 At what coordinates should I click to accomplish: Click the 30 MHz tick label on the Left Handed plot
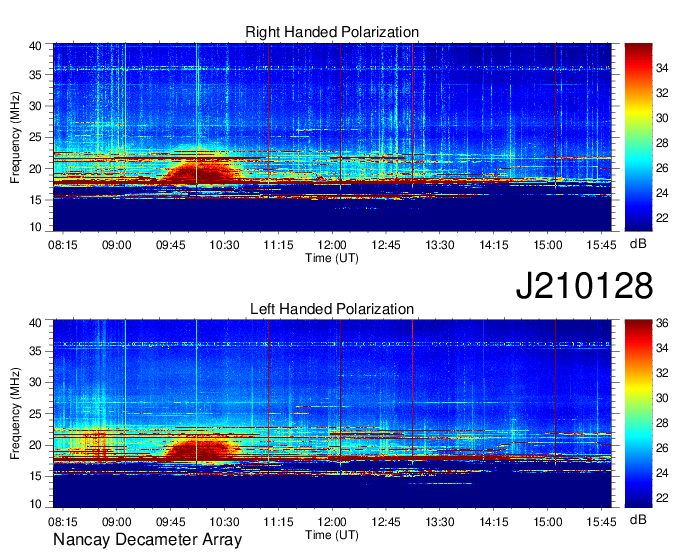[36, 382]
